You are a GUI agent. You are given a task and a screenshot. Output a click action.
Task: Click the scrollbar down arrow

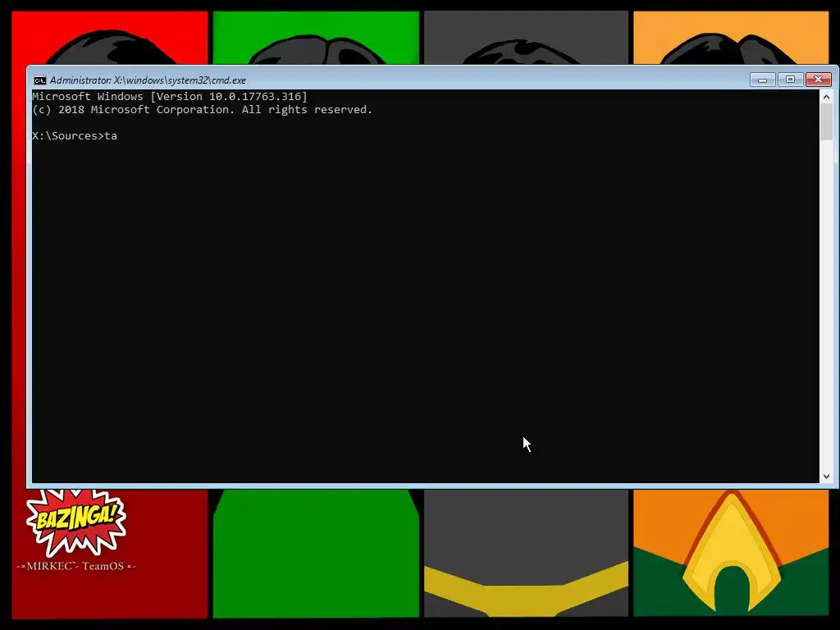pyautogui.click(x=826, y=477)
